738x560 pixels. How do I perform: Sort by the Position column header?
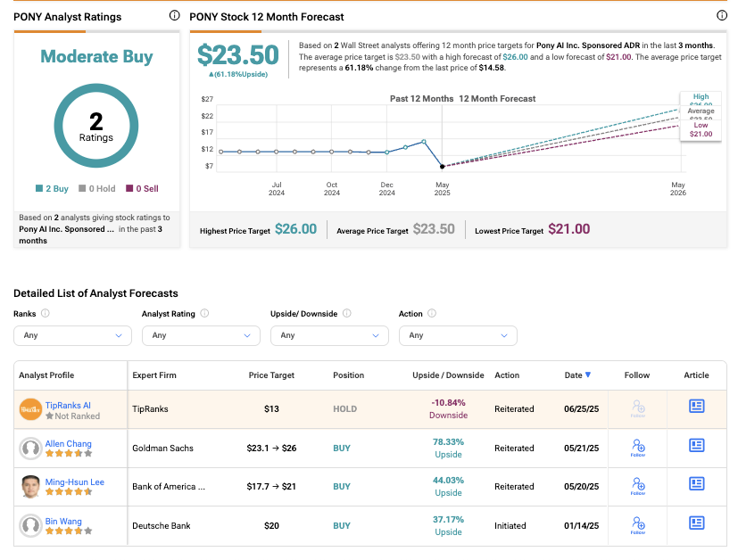349,375
